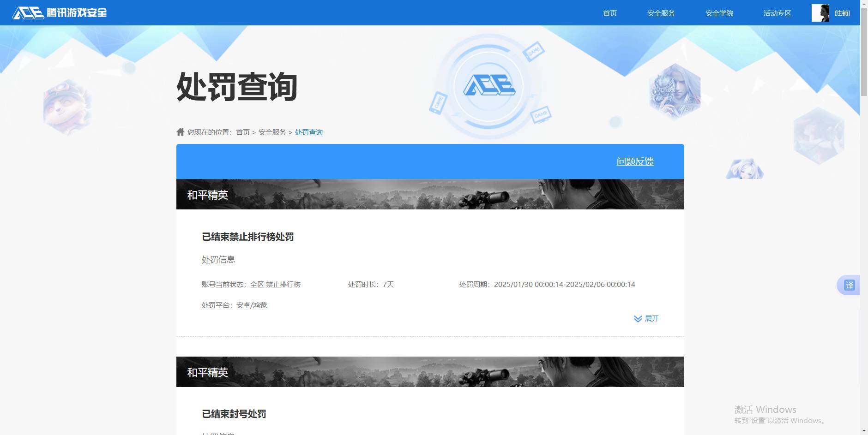The height and width of the screenshot is (435, 868).
Task: Click the 注销 logout link
Action: [842, 13]
